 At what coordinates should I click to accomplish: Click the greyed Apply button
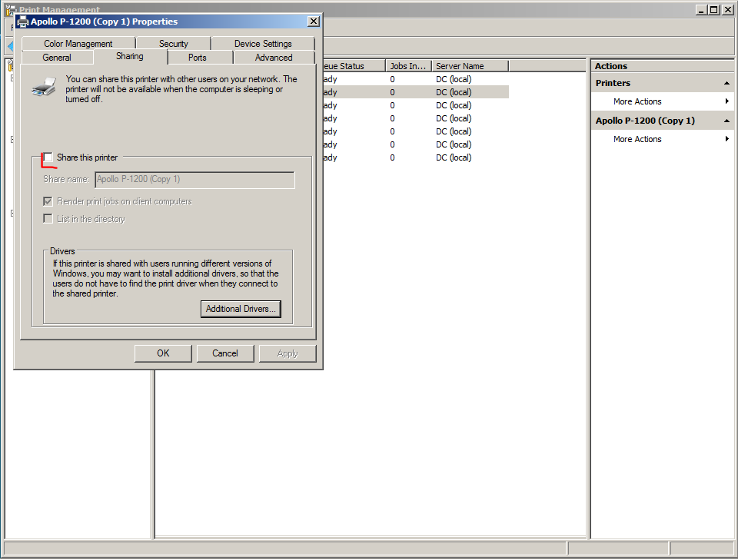pos(288,353)
